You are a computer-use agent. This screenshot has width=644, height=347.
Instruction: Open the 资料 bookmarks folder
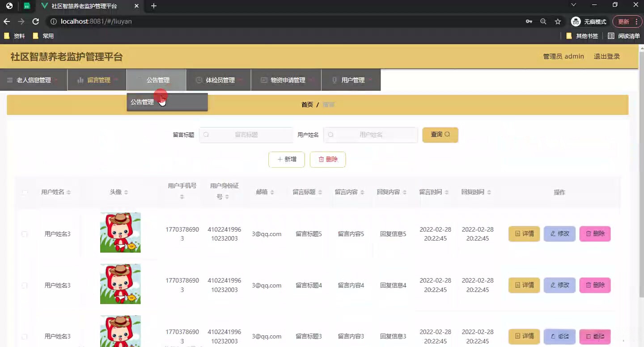[x=14, y=36]
